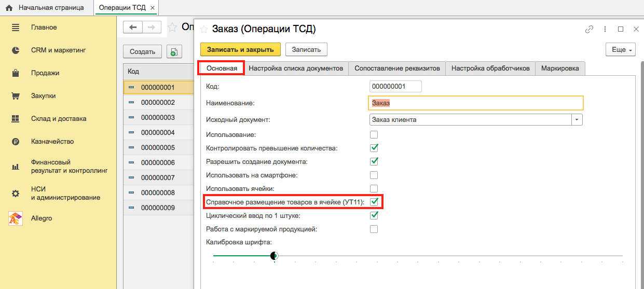Go forward with the right arrow button
644x289 pixels.
click(152, 27)
